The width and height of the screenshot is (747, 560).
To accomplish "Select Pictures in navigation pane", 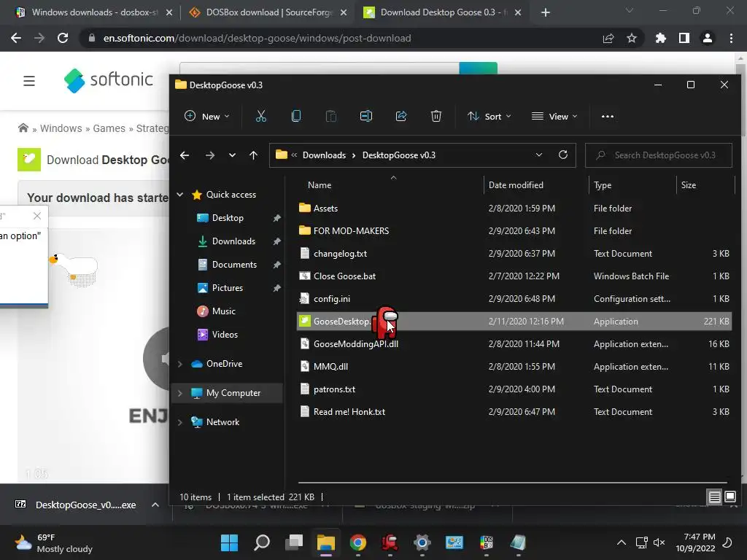I will [x=228, y=287].
